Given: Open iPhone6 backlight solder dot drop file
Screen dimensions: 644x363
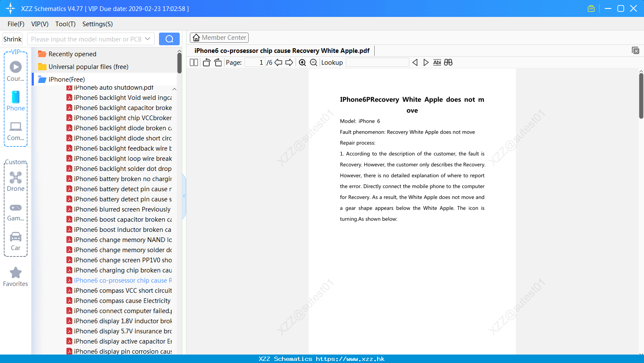Looking at the screenshot, I should point(119,169).
